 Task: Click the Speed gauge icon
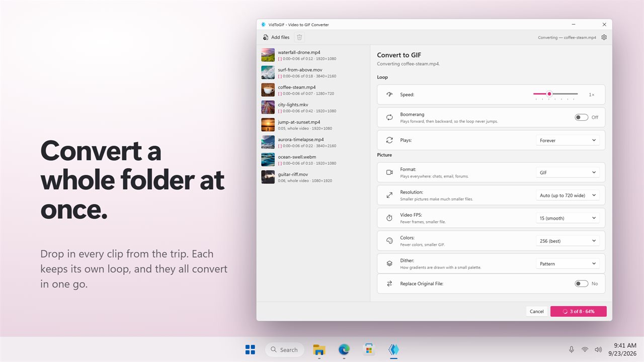point(389,95)
